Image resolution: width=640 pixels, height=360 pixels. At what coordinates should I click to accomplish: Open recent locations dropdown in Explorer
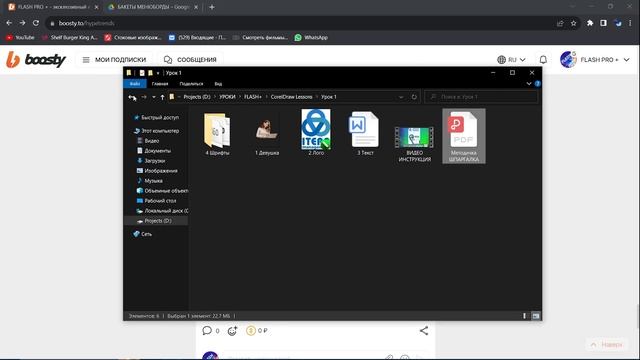[x=153, y=97]
